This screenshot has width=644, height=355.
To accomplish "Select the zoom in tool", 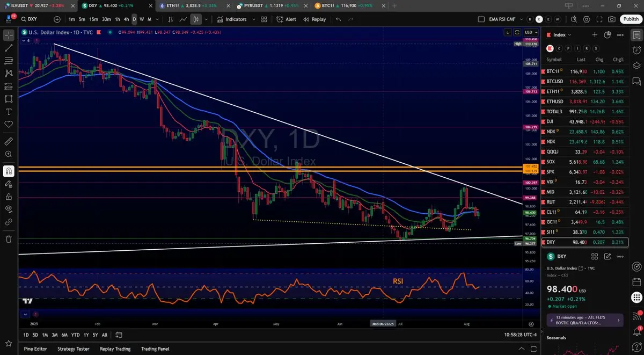I will pyautogui.click(x=9, y=155).
